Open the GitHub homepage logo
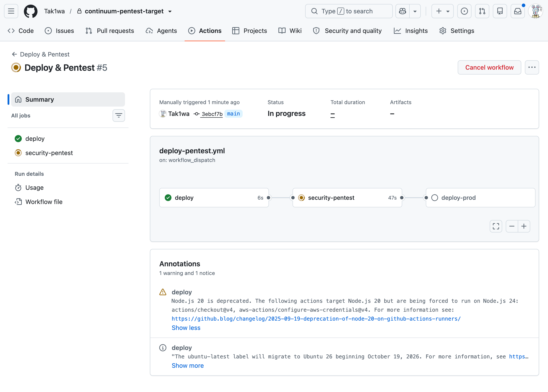548x392 pixels. point(31,11)
